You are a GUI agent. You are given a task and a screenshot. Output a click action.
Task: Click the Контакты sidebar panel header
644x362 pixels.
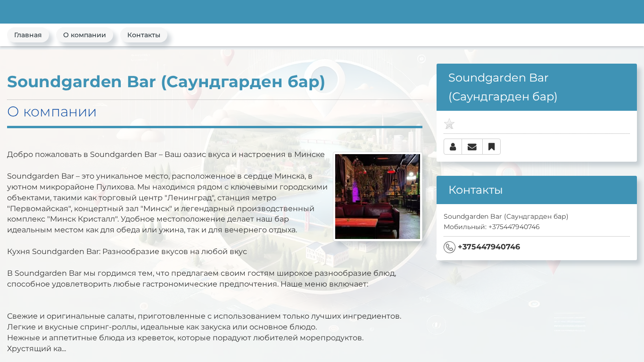pyautogui.click(x=537, y=190)
